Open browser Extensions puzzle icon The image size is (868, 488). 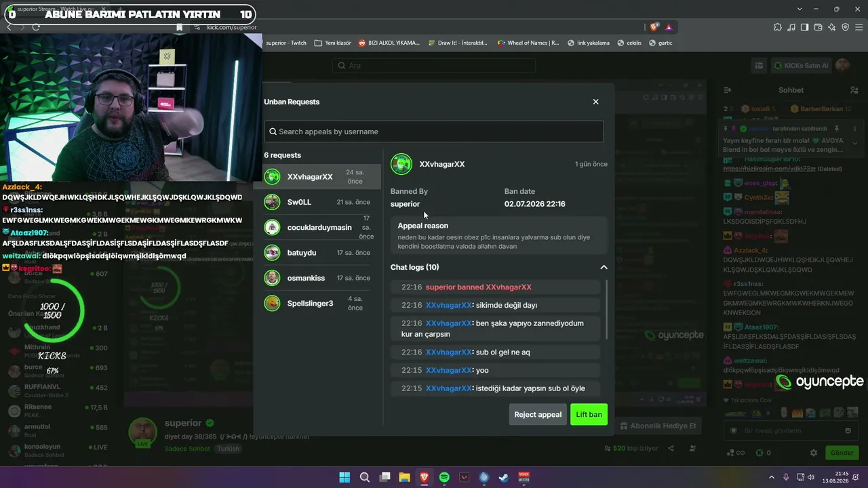[x=777, y=27]
